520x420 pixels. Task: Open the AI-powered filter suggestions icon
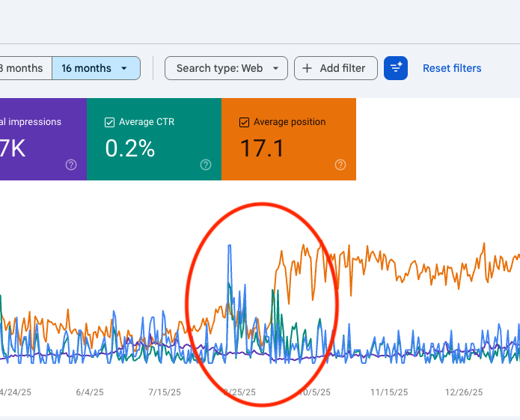pos(396,68)
